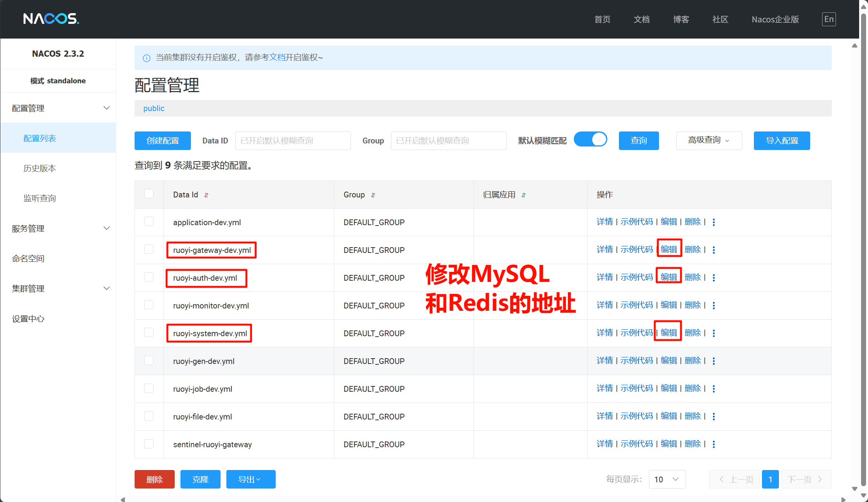The image size is (868, 502).
Task: Click the NACOS logo
Action: point(51,19)
